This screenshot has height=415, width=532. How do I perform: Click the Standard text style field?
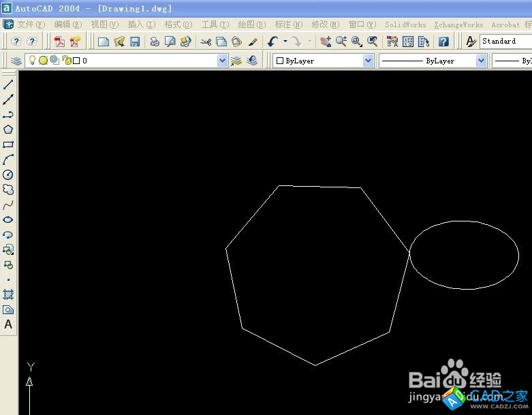(x=504, y=42)
